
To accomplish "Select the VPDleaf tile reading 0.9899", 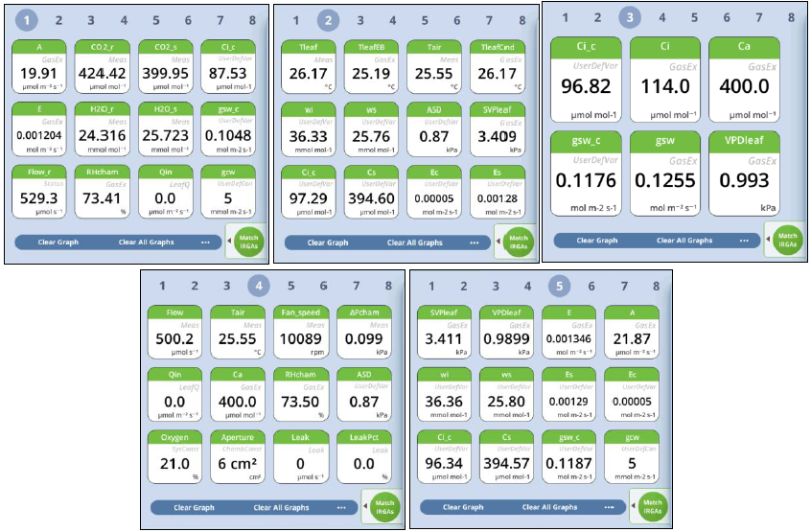I will pyautogui.click(x=506, y=333).
